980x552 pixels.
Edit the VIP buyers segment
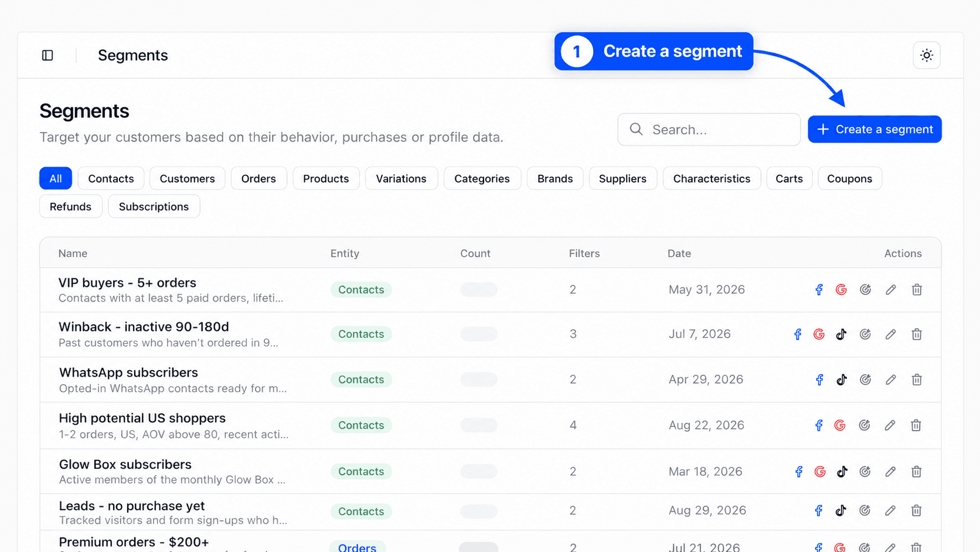point(891,290)
